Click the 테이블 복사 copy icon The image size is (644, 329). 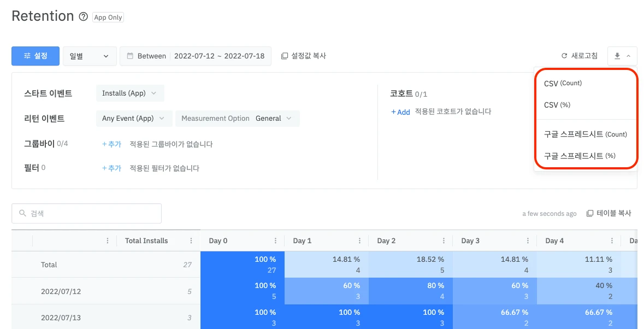(x=590, y=213)
